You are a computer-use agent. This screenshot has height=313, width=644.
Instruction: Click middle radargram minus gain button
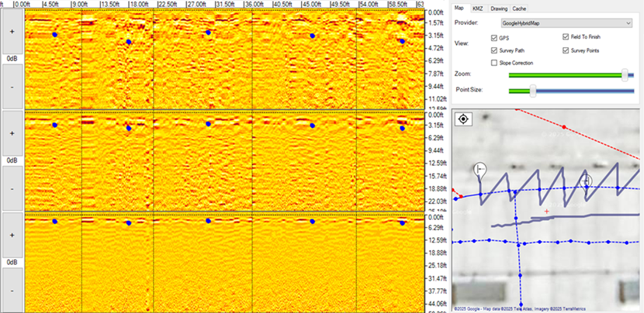12,189
